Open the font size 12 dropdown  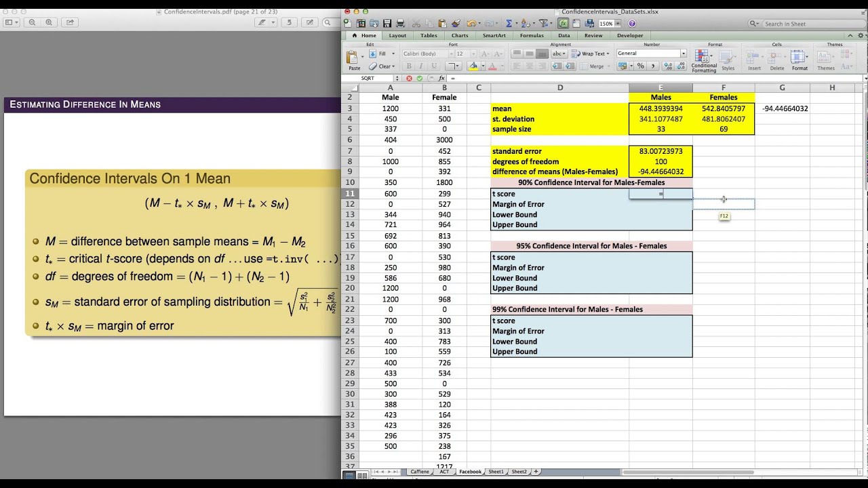click(x=473, y=54)
